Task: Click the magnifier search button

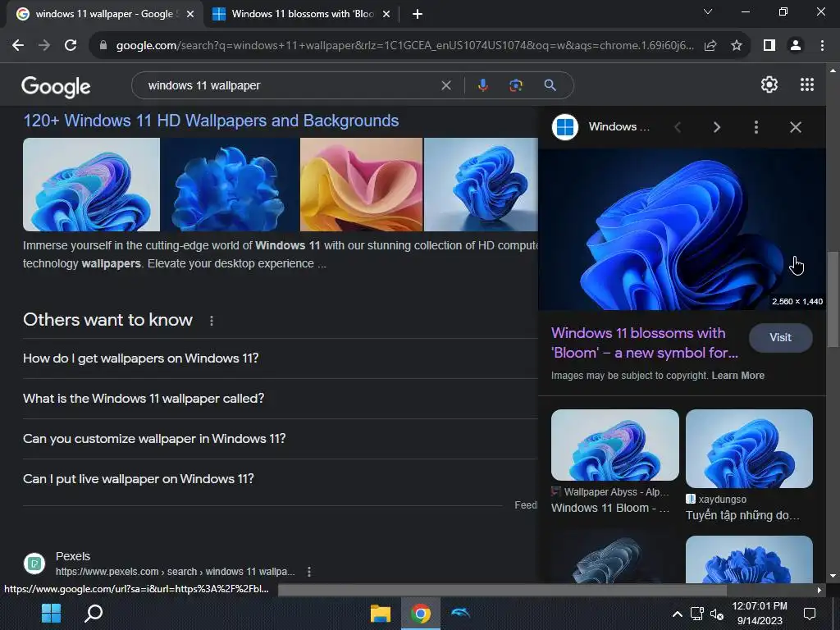Action: point(550,85)
